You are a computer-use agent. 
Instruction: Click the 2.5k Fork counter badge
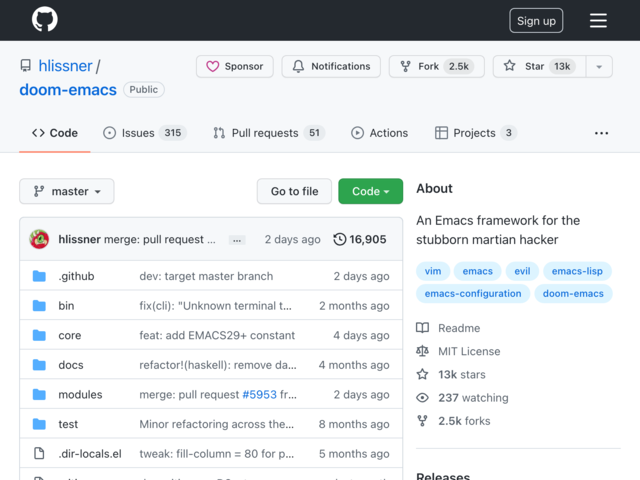tap(459, 66)
